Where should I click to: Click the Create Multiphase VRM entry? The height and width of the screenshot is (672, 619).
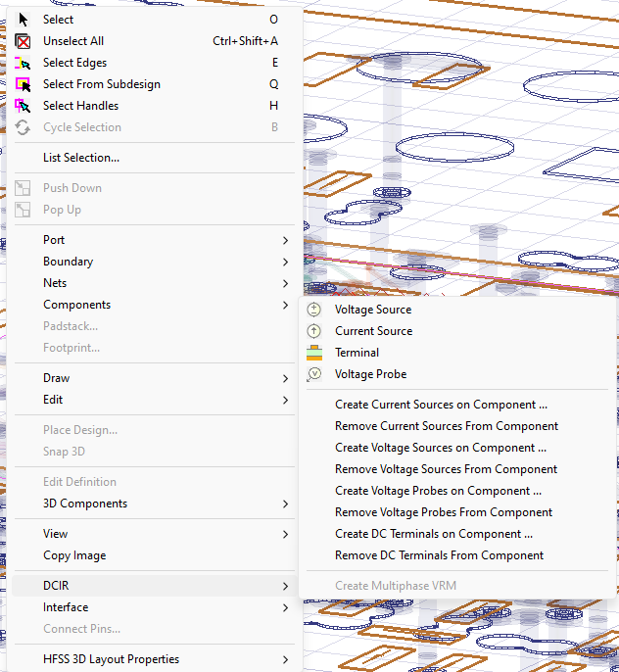pos(457,586)
